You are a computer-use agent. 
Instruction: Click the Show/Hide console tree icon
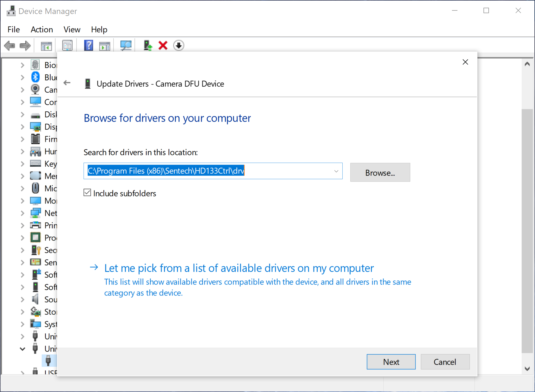(x=46, y=46)
